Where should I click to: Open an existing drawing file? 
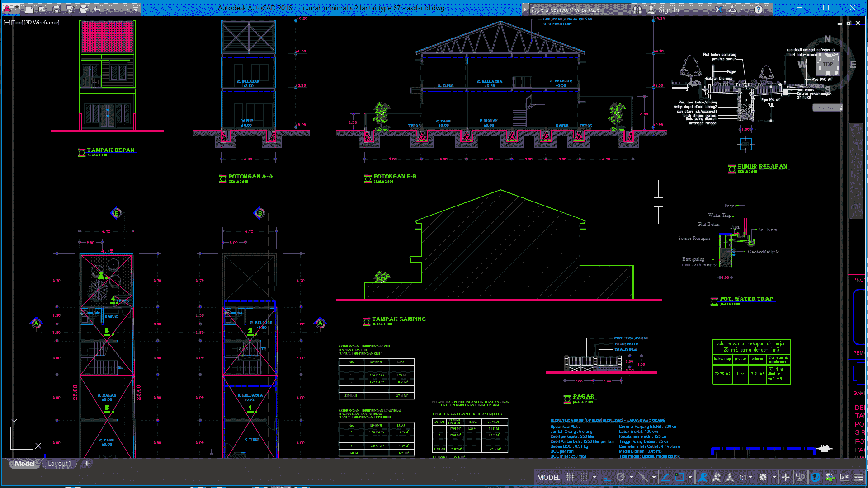click(x=43, y=9)
